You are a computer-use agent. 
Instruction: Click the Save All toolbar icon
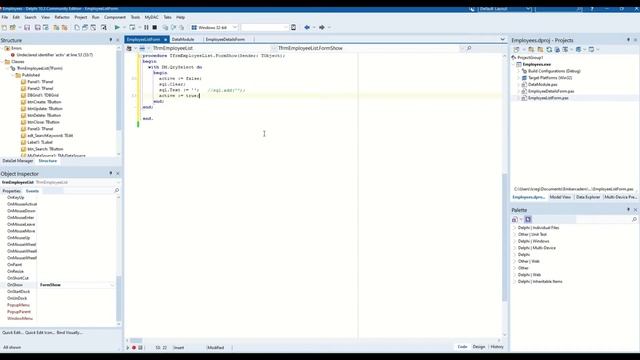[37, 27]
